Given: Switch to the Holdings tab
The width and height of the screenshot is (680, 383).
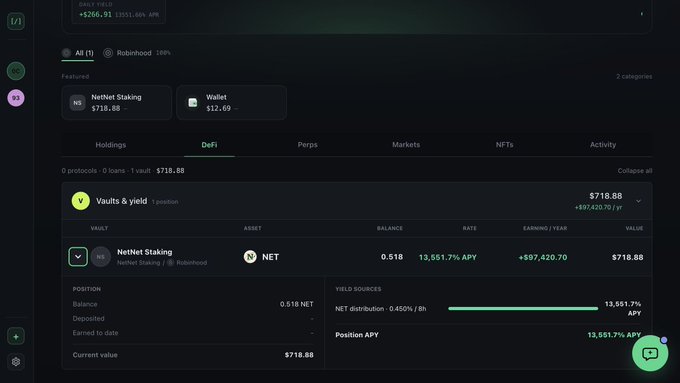Looking at the screenshot, I should pos(111,145).
